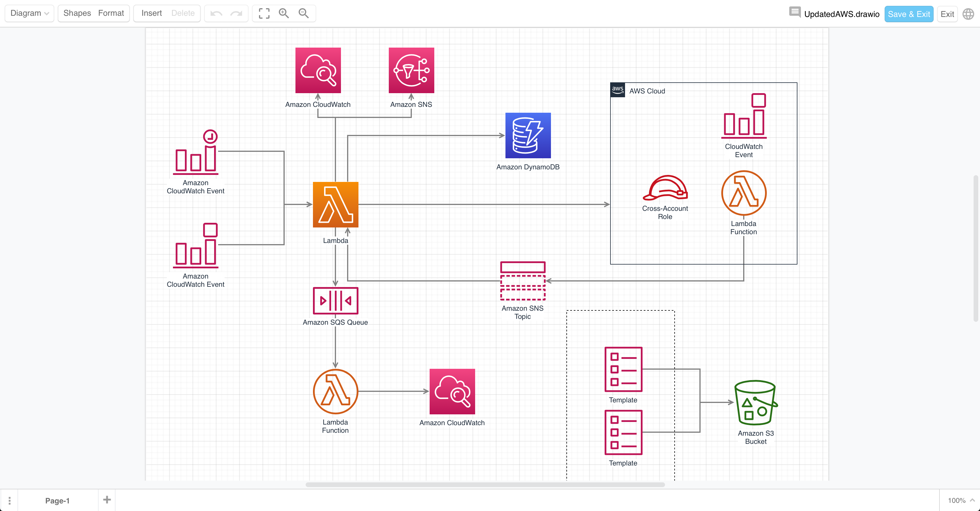Select the Amazon S3 Bucket icon

754,403
